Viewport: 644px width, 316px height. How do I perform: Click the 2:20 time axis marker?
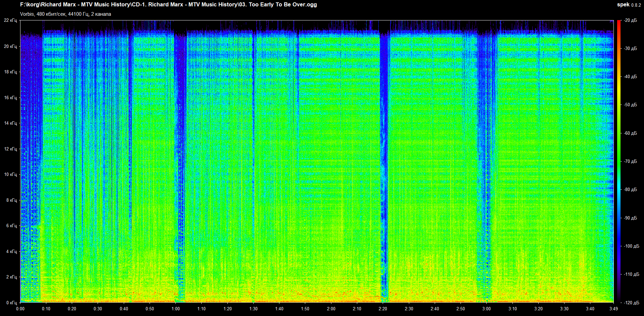383,309
